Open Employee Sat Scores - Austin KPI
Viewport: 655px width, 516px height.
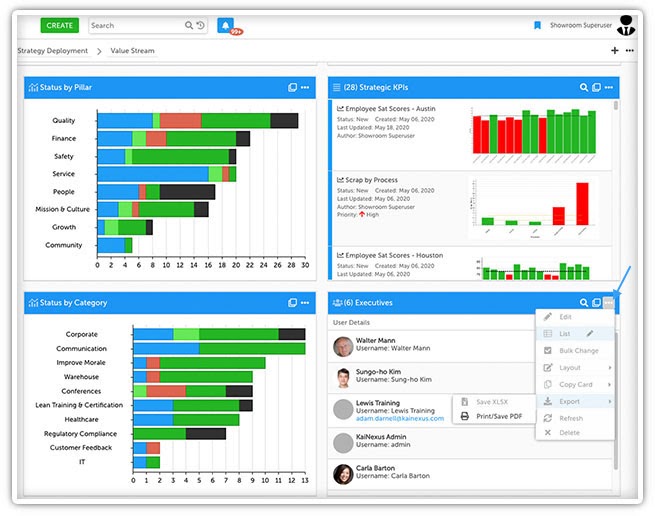click(x=390, y=109)
